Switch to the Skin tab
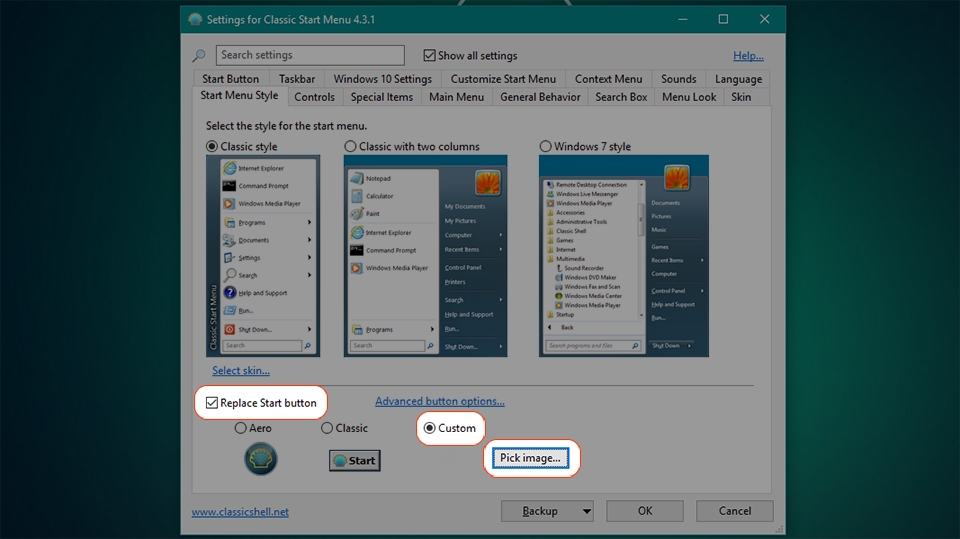 pos(741,97)
